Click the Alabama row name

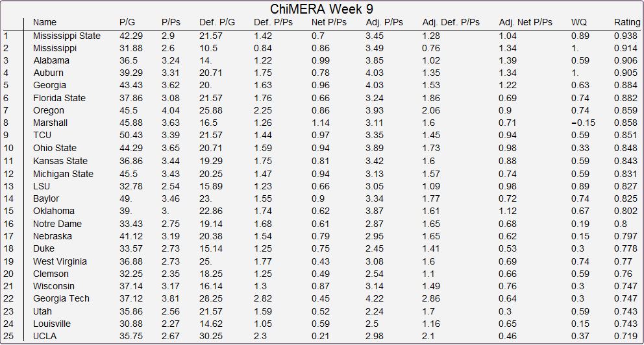(x=51, y=61)
